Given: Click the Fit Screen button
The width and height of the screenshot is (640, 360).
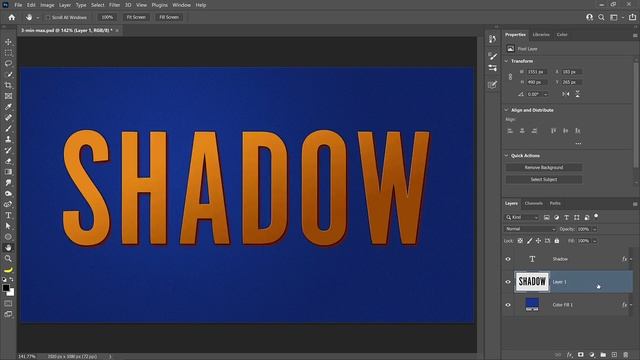Looking at the screenshot, I should point(136,18).
